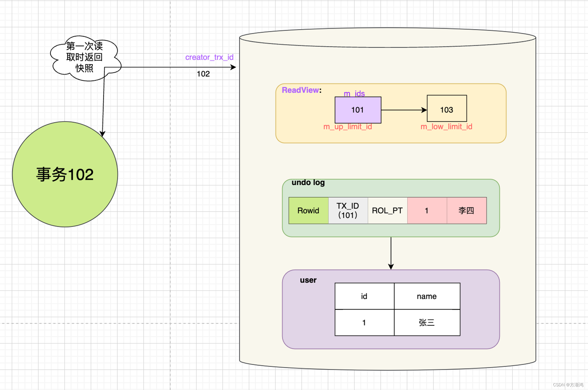Select the 103 box in ReadView
The image size is (588, 390).
447,109
